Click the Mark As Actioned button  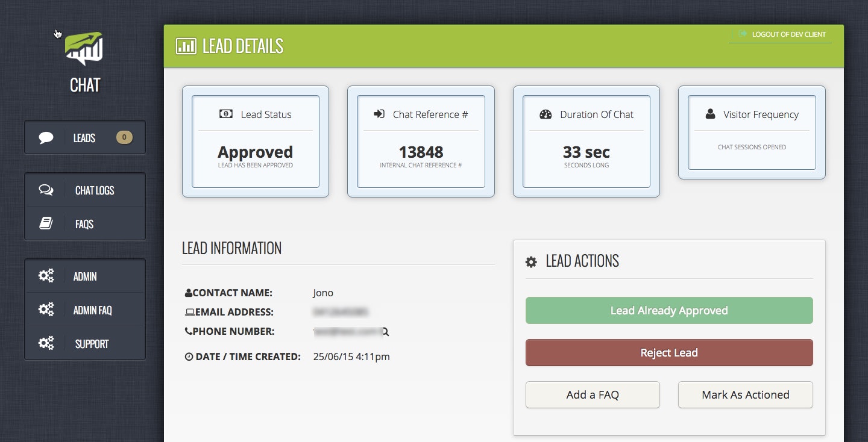746,395
